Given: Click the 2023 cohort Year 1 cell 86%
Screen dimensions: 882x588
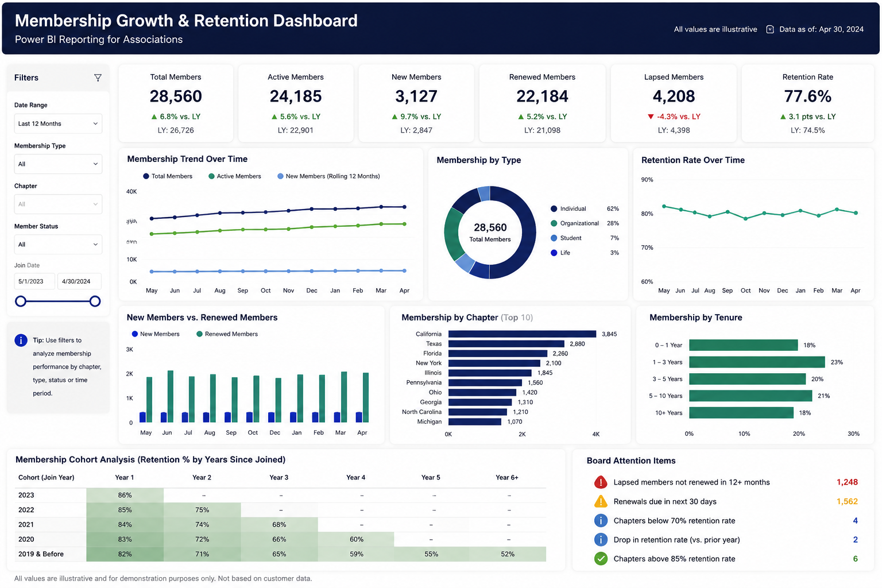Looking at the screenshot, I should point(125,495).
